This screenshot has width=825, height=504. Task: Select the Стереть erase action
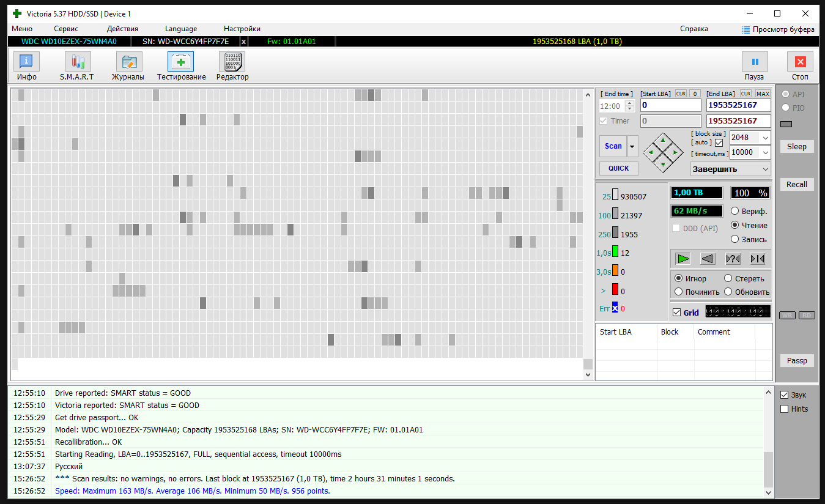728,278
